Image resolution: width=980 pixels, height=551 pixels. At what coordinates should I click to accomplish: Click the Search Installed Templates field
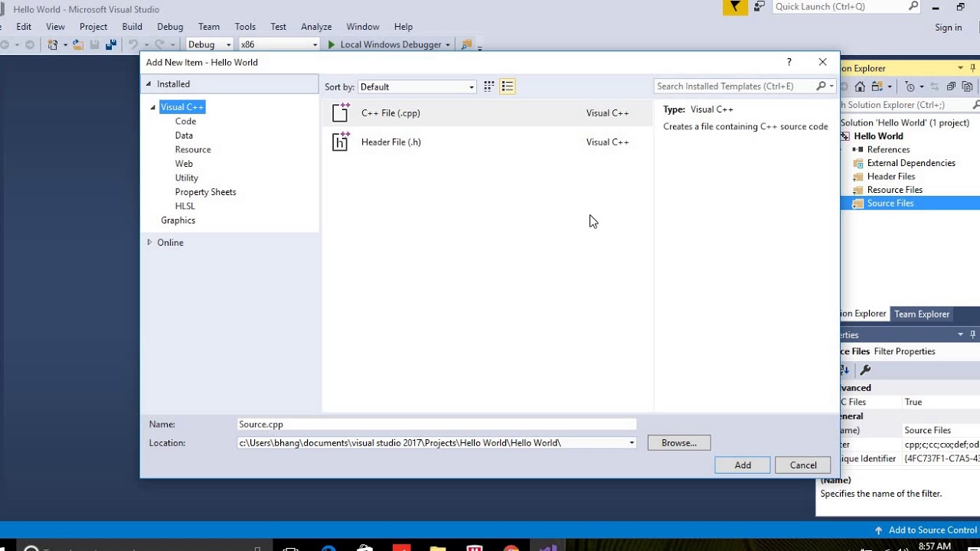click(735, 86)
